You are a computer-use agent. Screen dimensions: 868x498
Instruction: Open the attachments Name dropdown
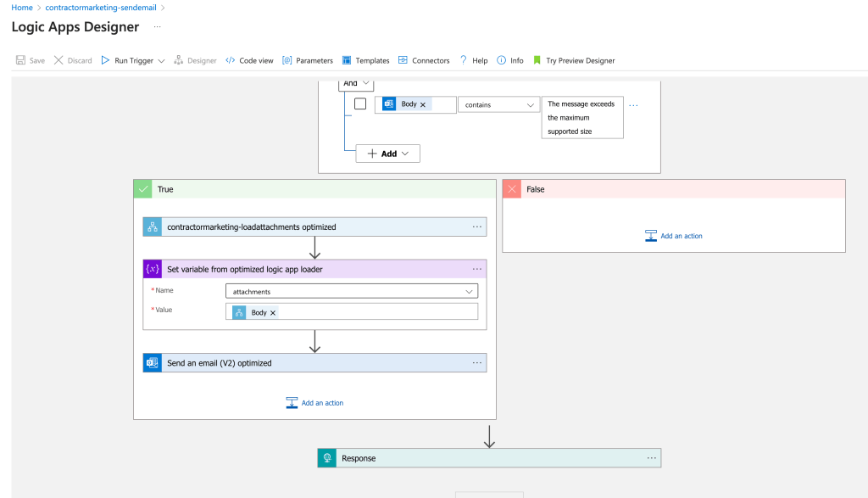click(x=352, y=291)
